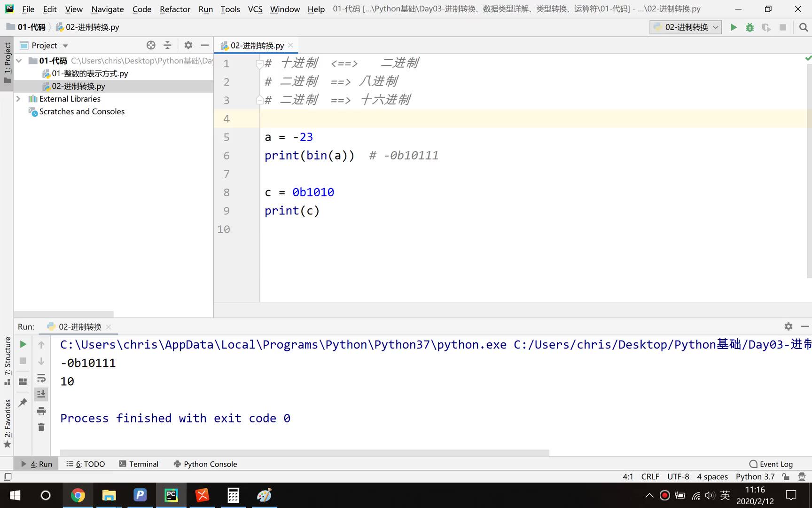Open Windows Start menu
This screenshot has width=812, height=508.
coord(15,495)
